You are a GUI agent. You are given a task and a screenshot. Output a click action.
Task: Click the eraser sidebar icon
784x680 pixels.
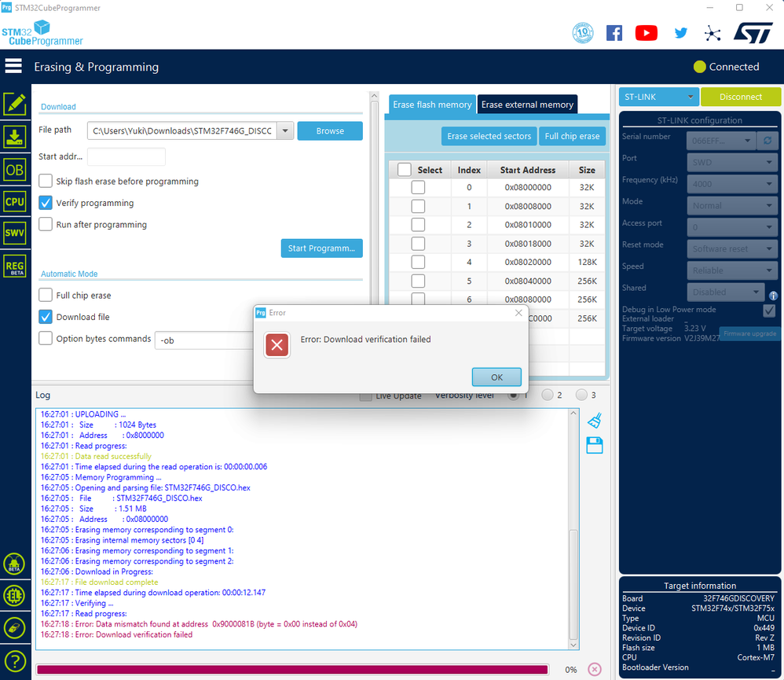point(14,627)
